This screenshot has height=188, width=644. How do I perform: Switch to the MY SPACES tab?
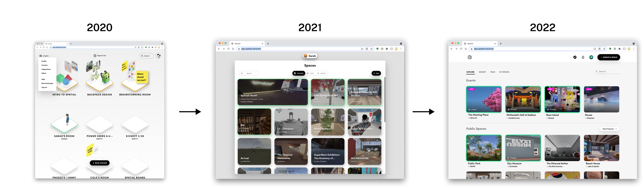504,72
